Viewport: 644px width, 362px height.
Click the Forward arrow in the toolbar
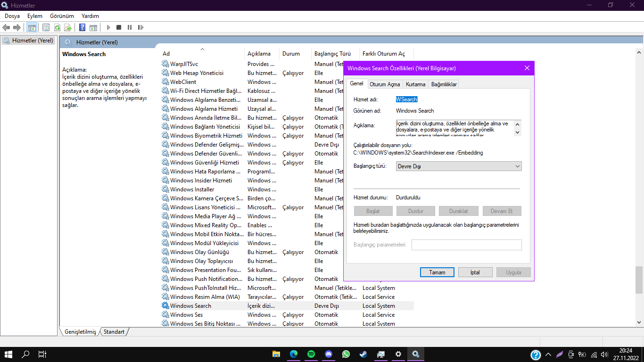coord(17,27)
